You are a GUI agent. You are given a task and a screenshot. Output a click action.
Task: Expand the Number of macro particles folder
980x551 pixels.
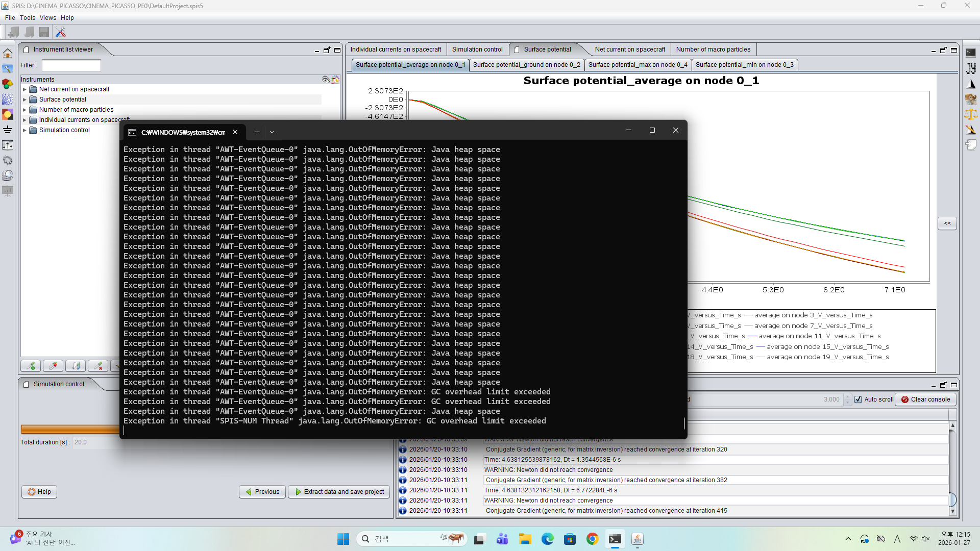coord(24,110)
